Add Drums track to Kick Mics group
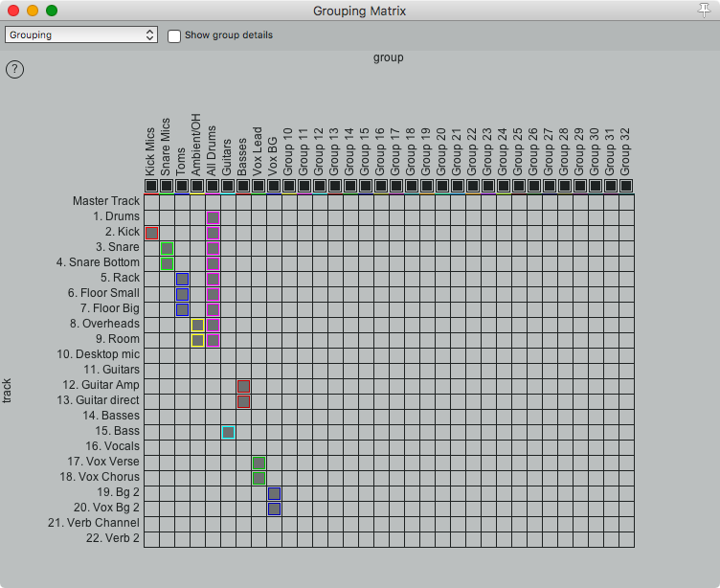This screenshot has height=588, width=720. [151, 217]
